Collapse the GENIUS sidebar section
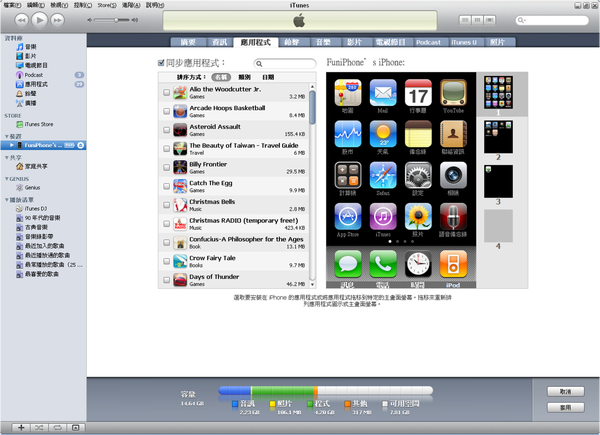This screenshot has width=600, height=435. click(x=7, y=179)
